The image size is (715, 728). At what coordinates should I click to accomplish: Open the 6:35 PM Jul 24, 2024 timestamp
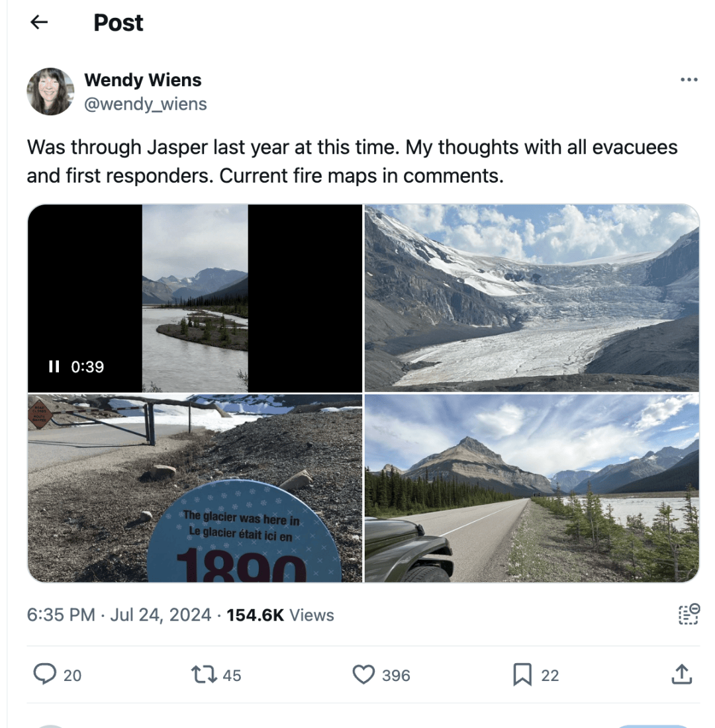(x=119, y=615)
